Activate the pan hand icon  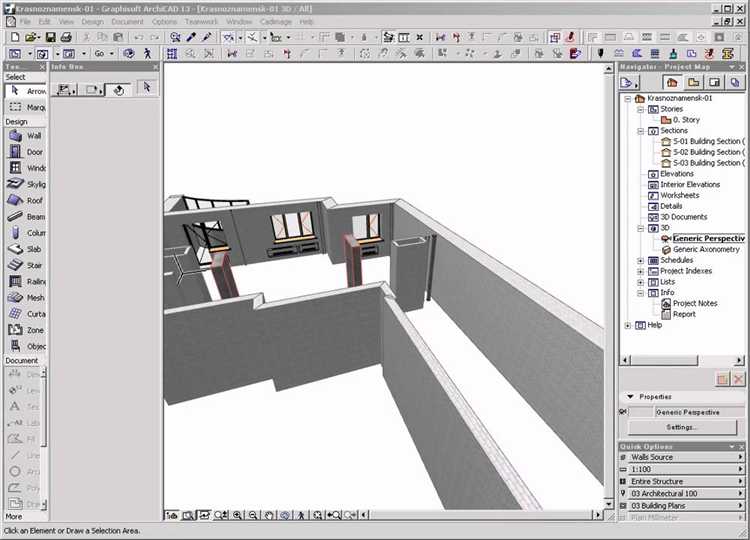tap(269, 515)
